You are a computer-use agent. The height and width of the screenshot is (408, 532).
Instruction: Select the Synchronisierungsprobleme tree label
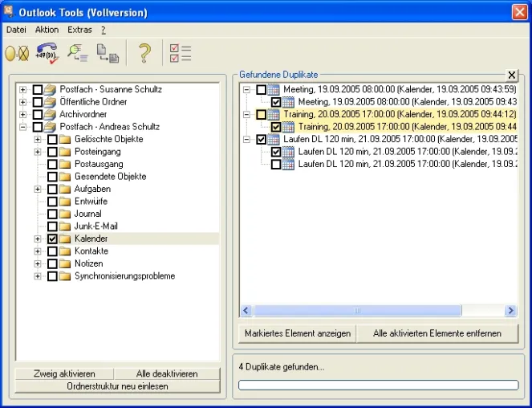(x=124, y=276)
